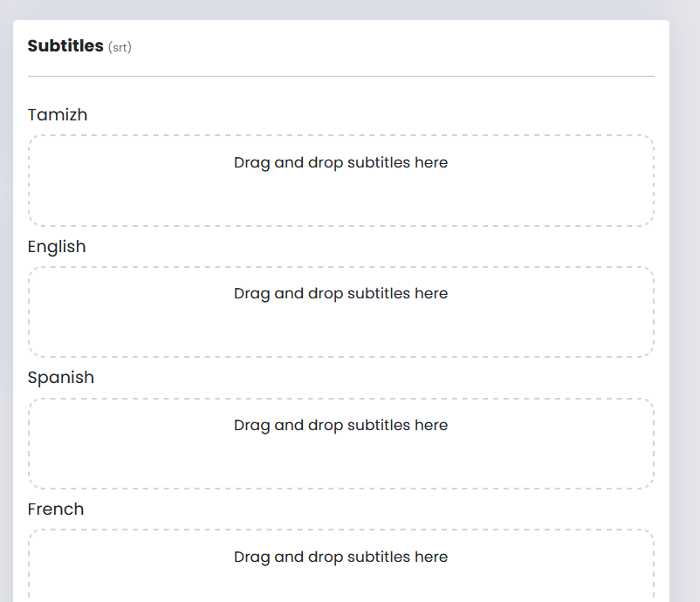Screen dimensions: 700x602
Task: Click the Spanish subtitle drop zone
Action: click(x=340, y=444)
